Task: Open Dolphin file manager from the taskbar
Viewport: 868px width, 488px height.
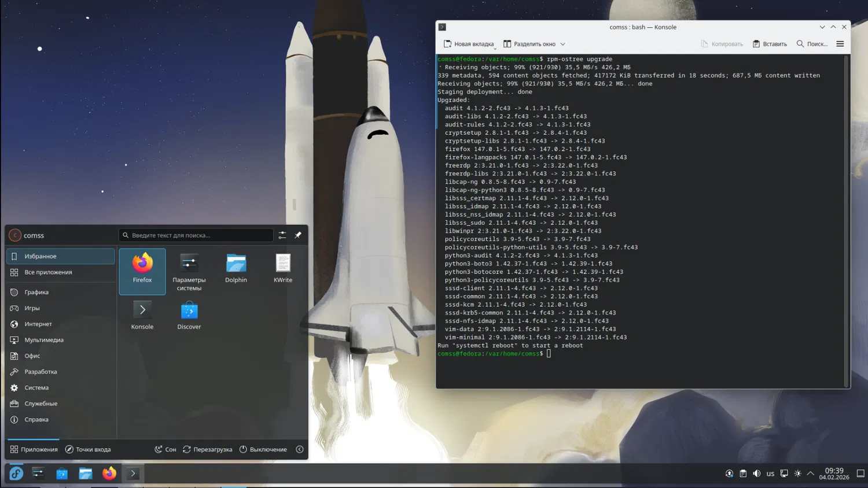Action: click(x=86, y=474)
